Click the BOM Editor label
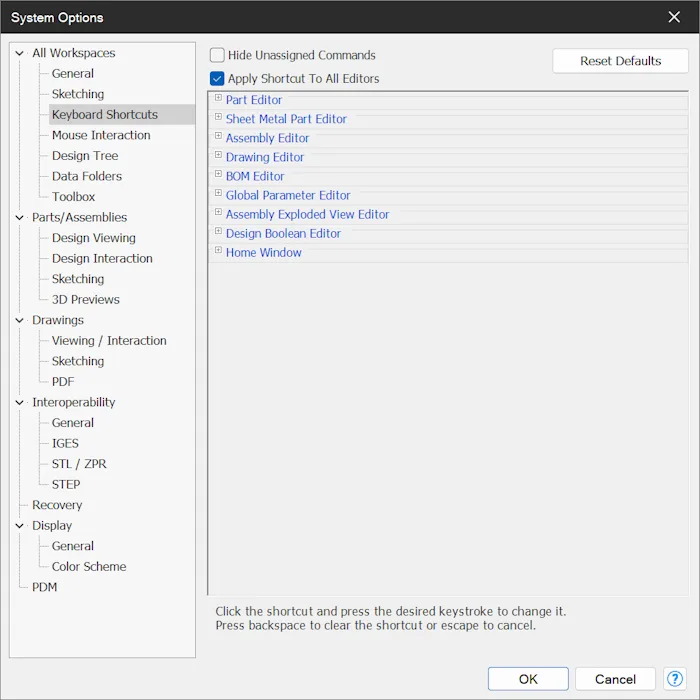 pyautogui.click(x=255, y=176)
